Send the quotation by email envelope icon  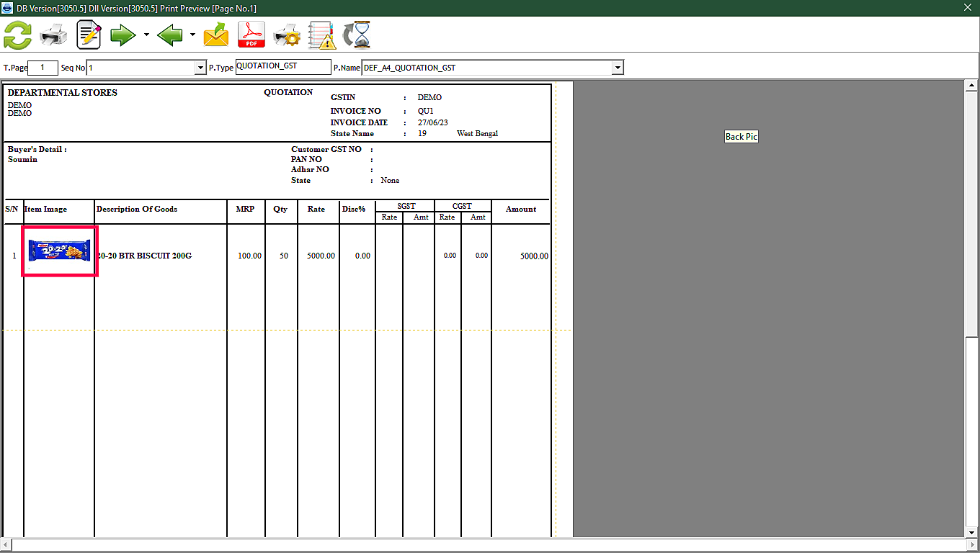216,35
